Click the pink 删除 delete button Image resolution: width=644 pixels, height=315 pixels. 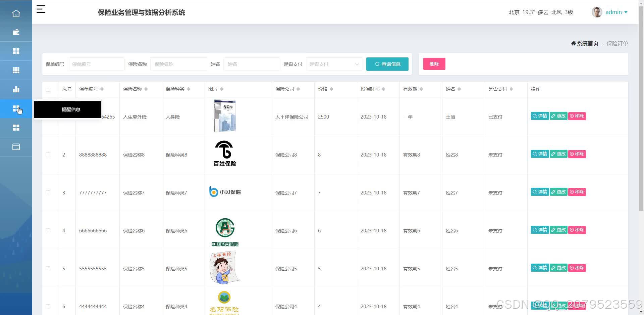click(x=434, y=63)
